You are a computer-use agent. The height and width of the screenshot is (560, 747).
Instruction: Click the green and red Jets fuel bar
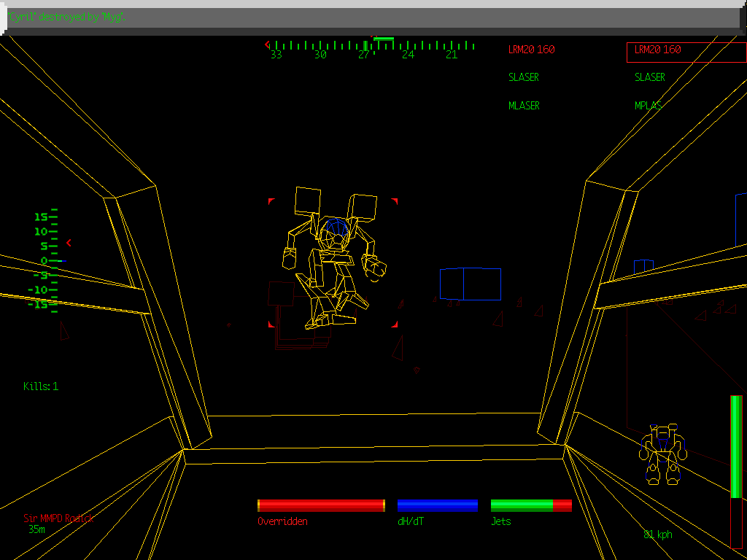(x=530, y=505)
